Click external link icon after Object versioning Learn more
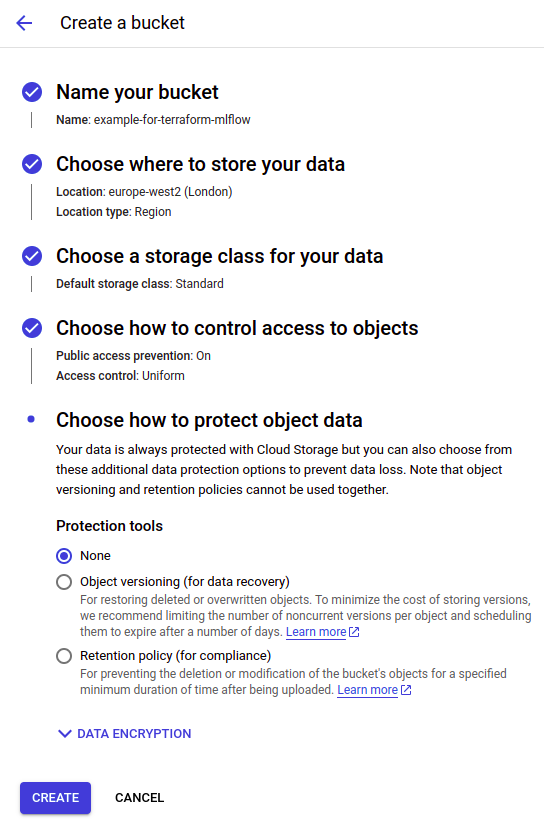Viewport: 544px width, 819px height. [x=354, y=632]
